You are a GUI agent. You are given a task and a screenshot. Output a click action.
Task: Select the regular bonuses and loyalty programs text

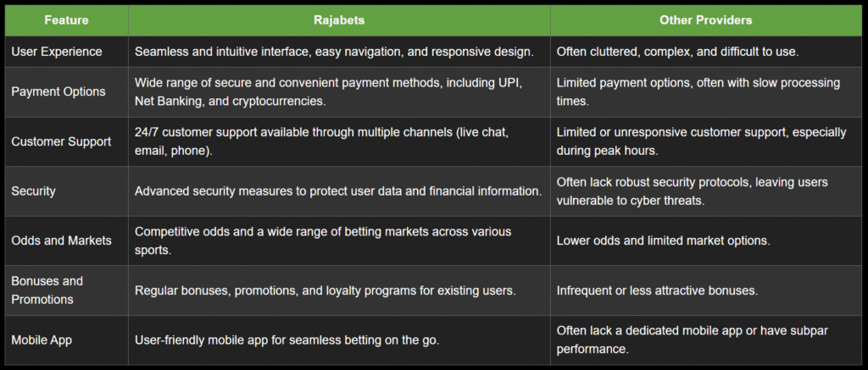pyautogui.click(x=325, y=290)
